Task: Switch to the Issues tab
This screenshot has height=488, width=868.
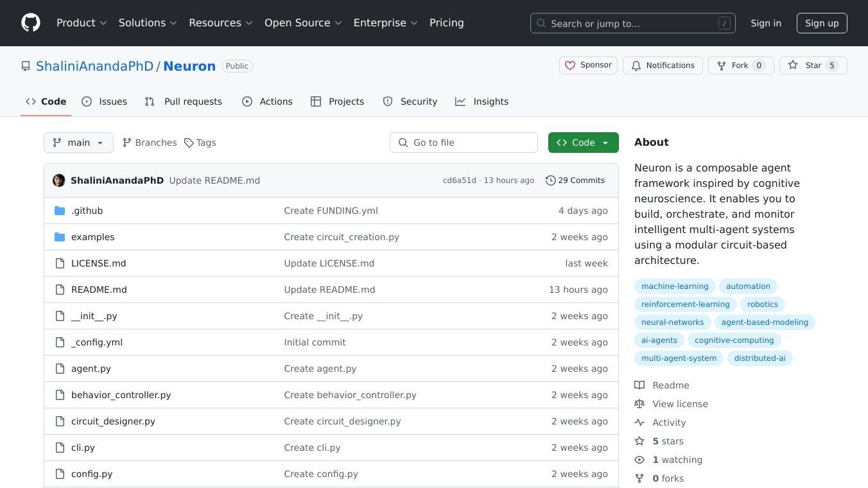Action: [x=105, y=101]
